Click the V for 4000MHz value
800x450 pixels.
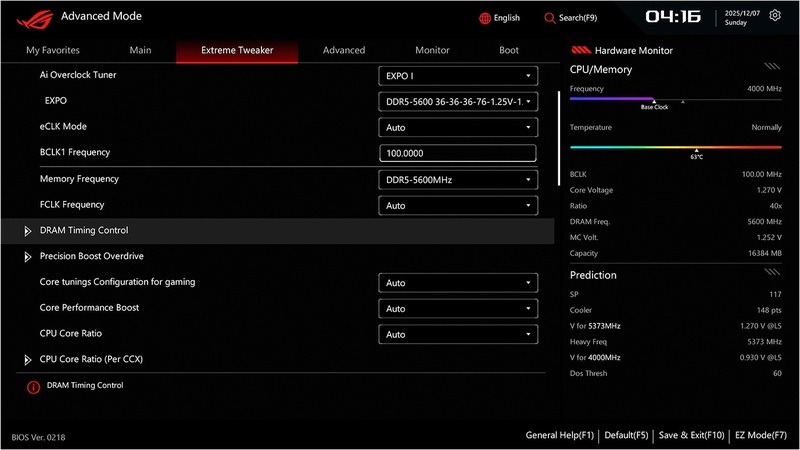761,358
